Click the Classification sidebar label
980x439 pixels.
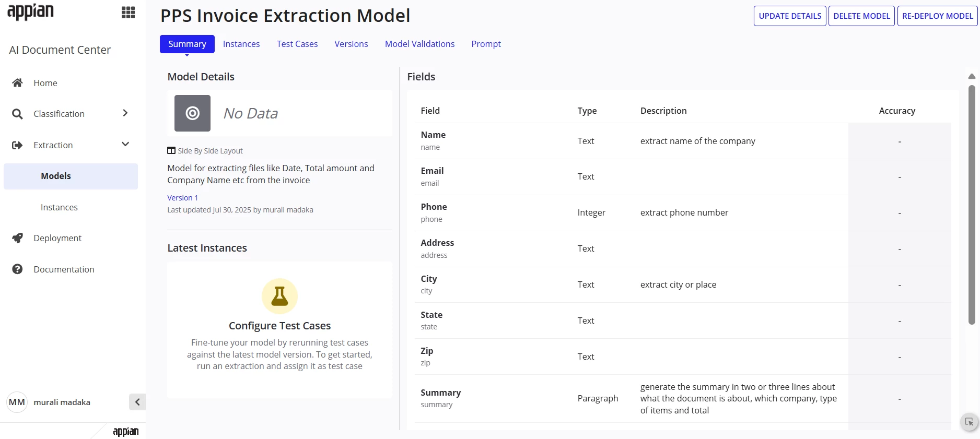pos(59,114)
